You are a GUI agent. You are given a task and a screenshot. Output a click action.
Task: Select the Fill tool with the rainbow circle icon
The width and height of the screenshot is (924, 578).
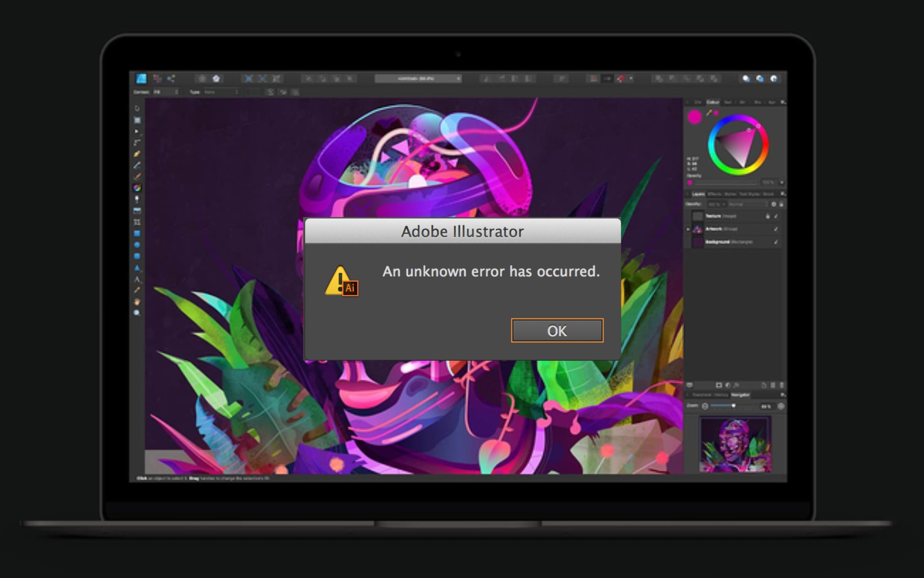pyautogui.click(x=137, y=188)
